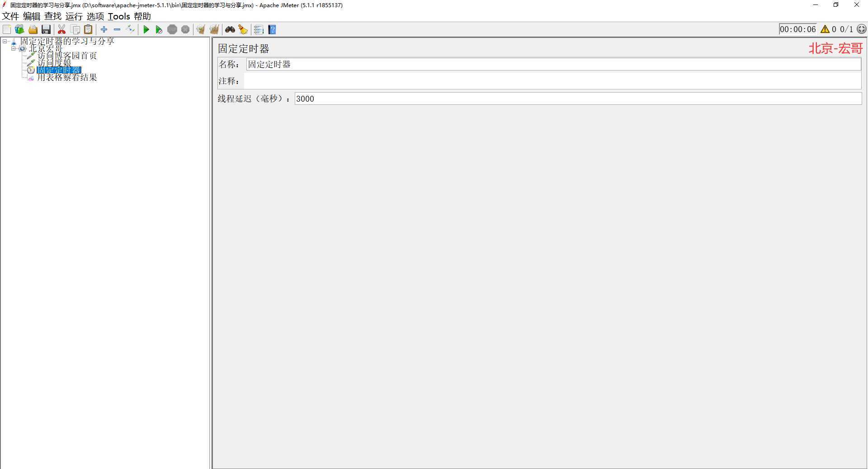Screen dimensions: 868x469
Task: Click the Open file folder icon
Action: click(x=33, y=30)
